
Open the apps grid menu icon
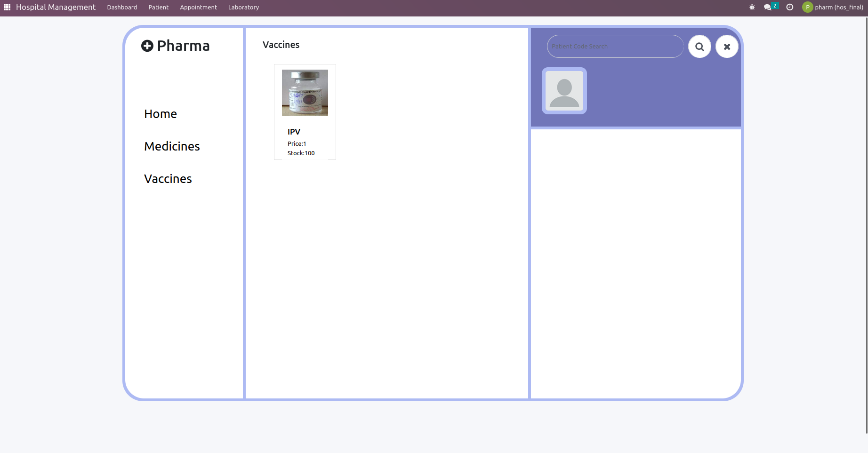[7, 7]
